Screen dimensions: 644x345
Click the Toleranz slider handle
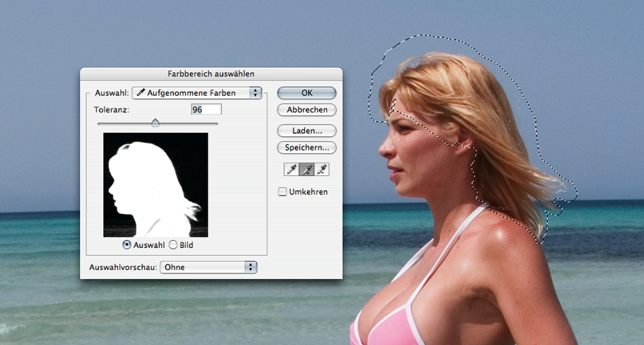pos(155,122)
